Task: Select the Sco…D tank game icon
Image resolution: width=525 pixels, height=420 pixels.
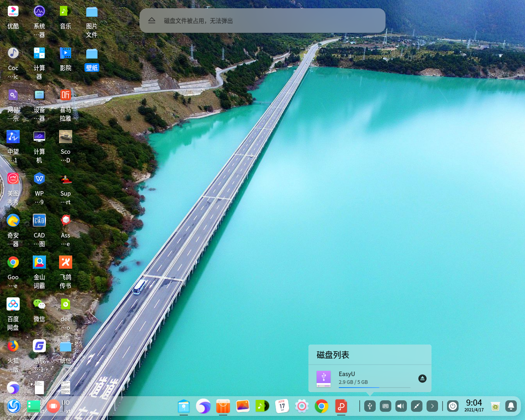Action: (66, 137)
